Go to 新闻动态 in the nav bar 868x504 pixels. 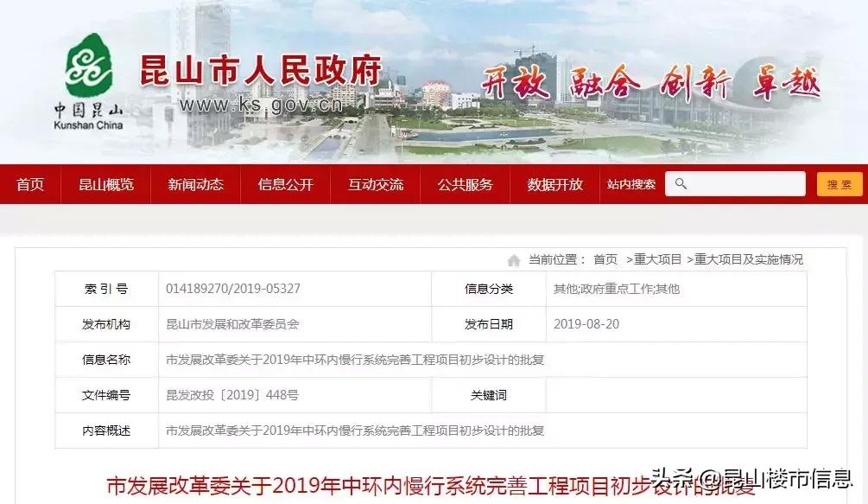coord(195,184)
